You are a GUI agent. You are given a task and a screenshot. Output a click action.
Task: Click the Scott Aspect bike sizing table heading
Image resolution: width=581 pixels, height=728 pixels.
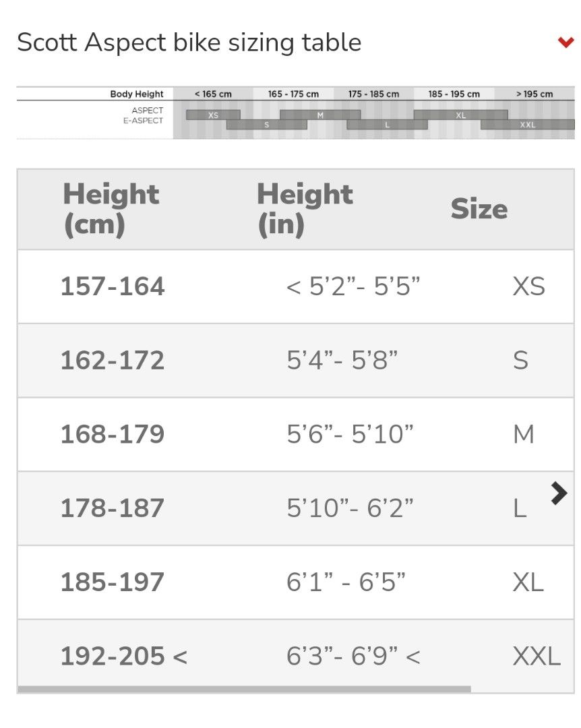pyautogui.click(x=189, y=42)
